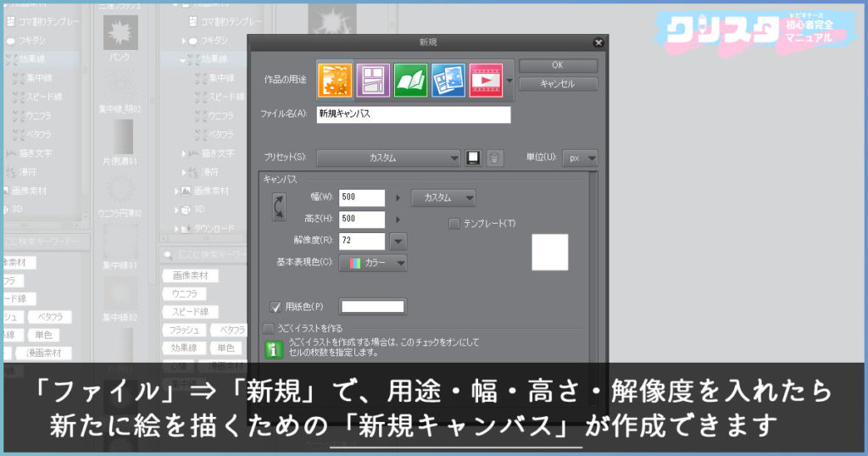Click the delete preset trash icon
The width and height of the screenshot is (868, 456).
point(494,158)
